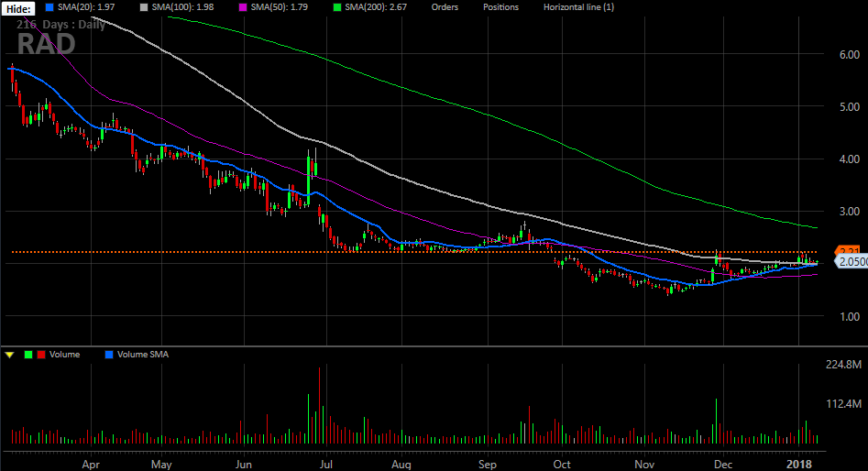The width and height of the screenshot is (868, 471).
Task: Select Positions in the chart header
Action: (500, 7)
